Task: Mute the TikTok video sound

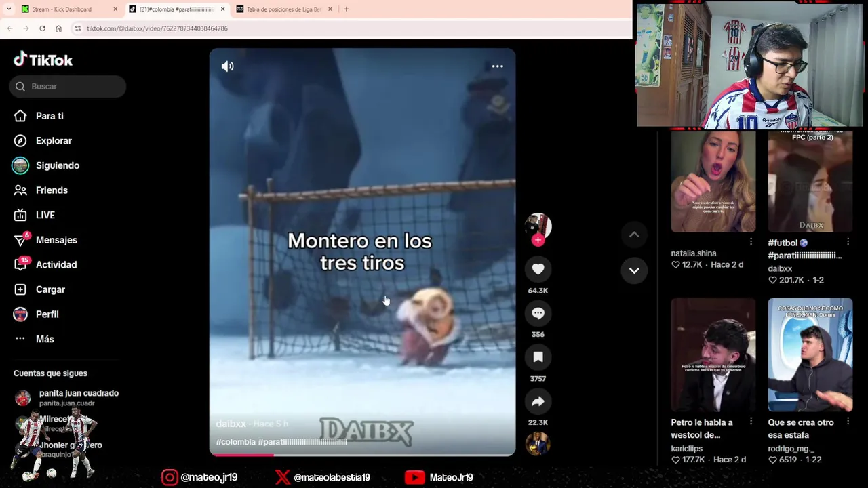Action: pos(227,66)
